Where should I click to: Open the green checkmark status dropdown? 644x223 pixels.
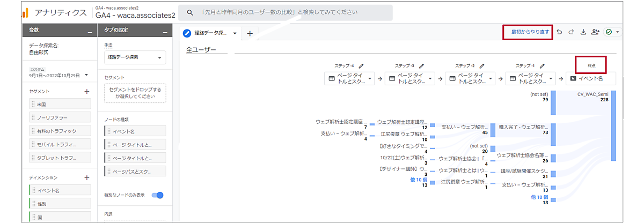coord(611,32)
